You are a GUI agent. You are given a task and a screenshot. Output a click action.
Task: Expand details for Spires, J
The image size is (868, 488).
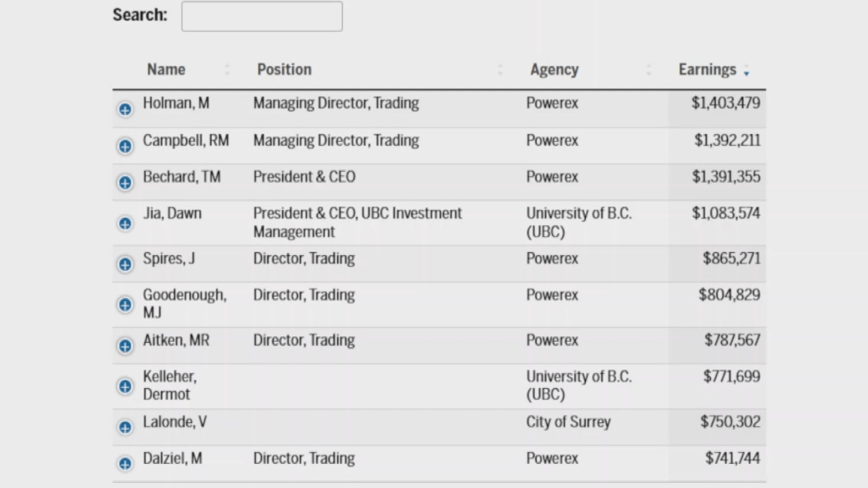pos(125,264)
